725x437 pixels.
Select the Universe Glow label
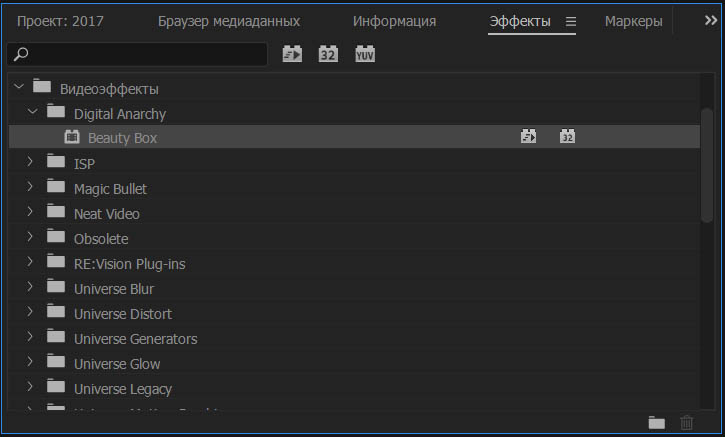(117, 363)
